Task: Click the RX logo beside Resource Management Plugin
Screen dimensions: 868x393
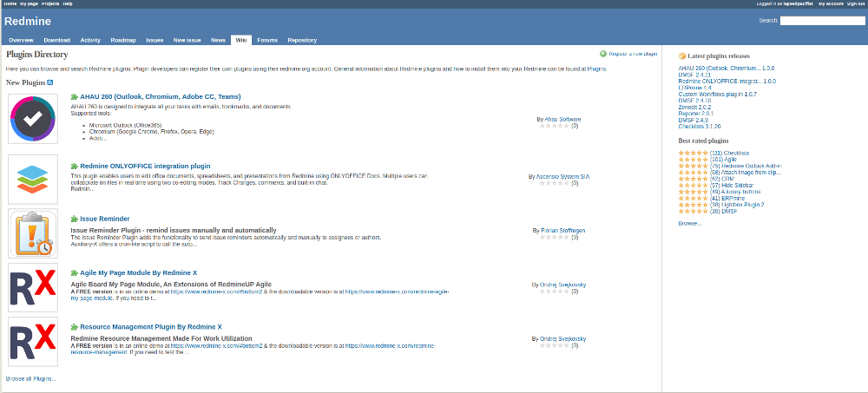Action: [33, 342]
